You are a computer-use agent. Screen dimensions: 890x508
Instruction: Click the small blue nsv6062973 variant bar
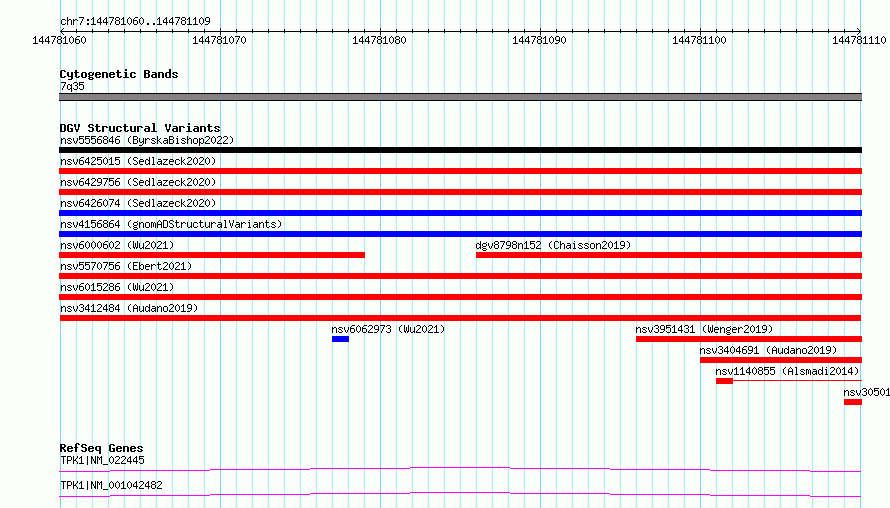pyautogui.click(x=341, y=339)
